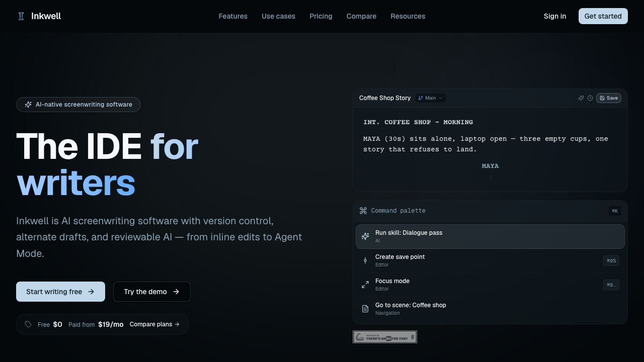
Task: Click the Free $0 price text
Action: 50,324
